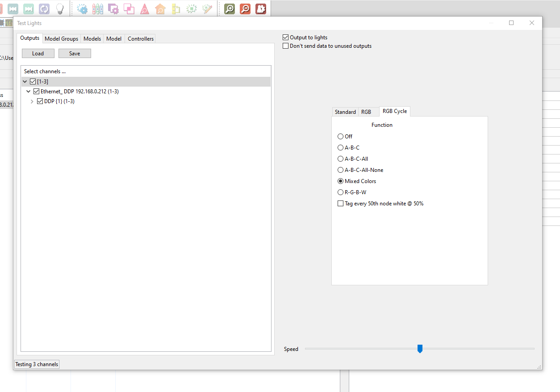Click the light bulb test icon
The height and width of the screenshot is (392, 560).
(60, 8)
